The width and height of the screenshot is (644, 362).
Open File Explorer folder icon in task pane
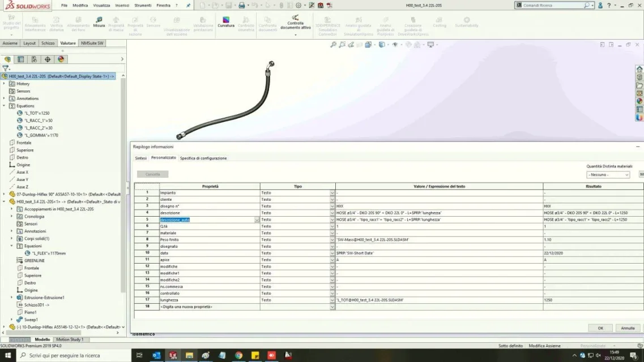click(x=639, y=85)
